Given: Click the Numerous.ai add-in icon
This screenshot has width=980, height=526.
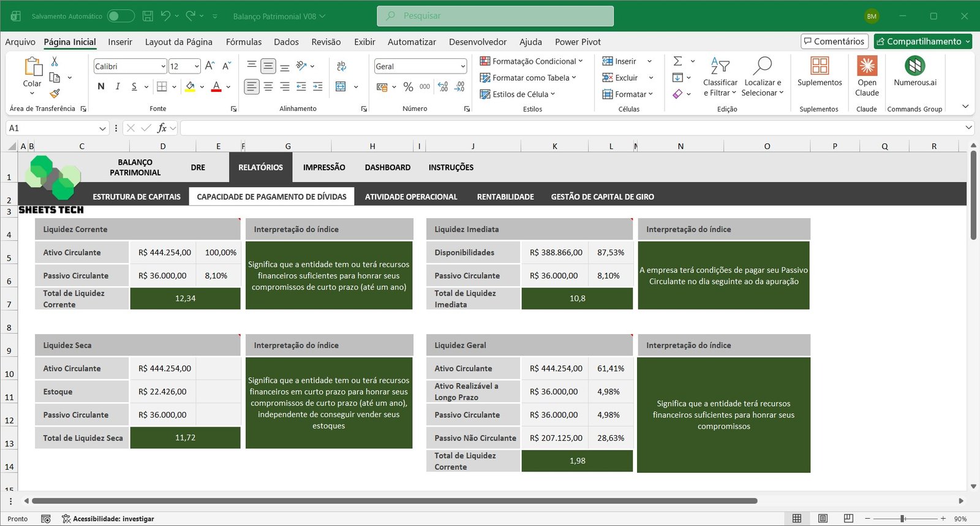Looking at the screenshot, I should coord(914,66).
